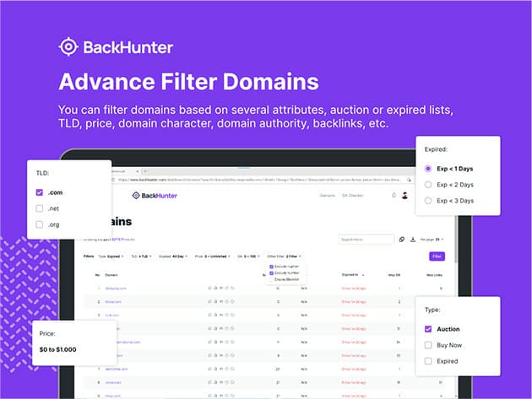532x399 pixels.
Task: Click first action icon in first domain row
Action: point(209,288)
